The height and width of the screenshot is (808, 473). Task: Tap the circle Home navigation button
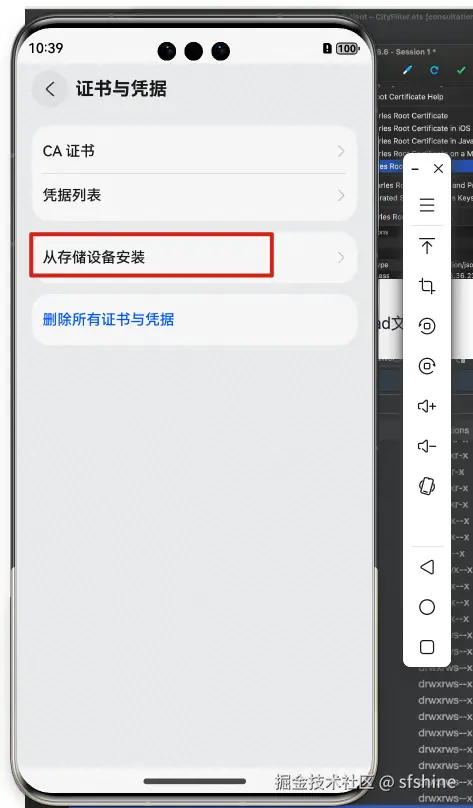coord(427,607)
